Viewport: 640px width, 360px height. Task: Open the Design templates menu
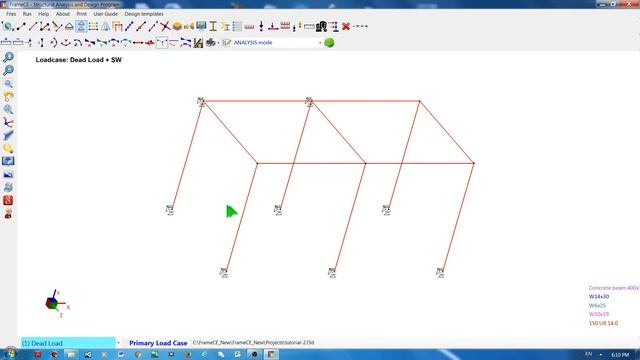coord(144,14)
